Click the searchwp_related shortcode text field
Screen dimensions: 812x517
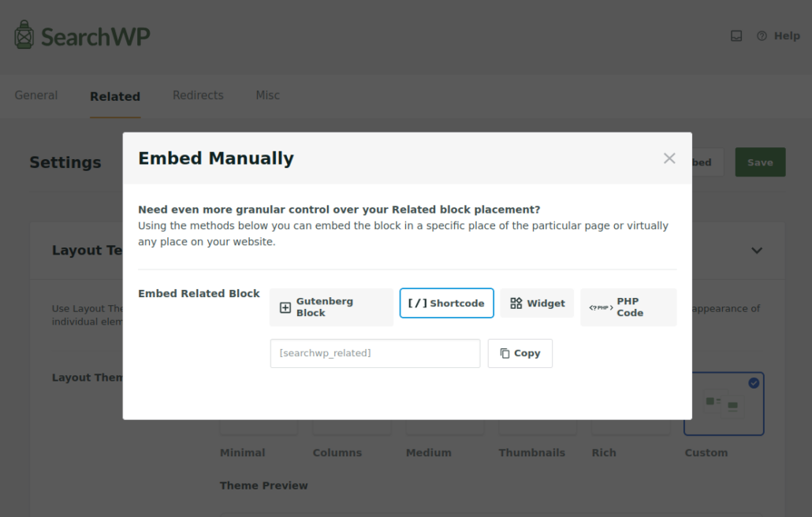(374, 353)
